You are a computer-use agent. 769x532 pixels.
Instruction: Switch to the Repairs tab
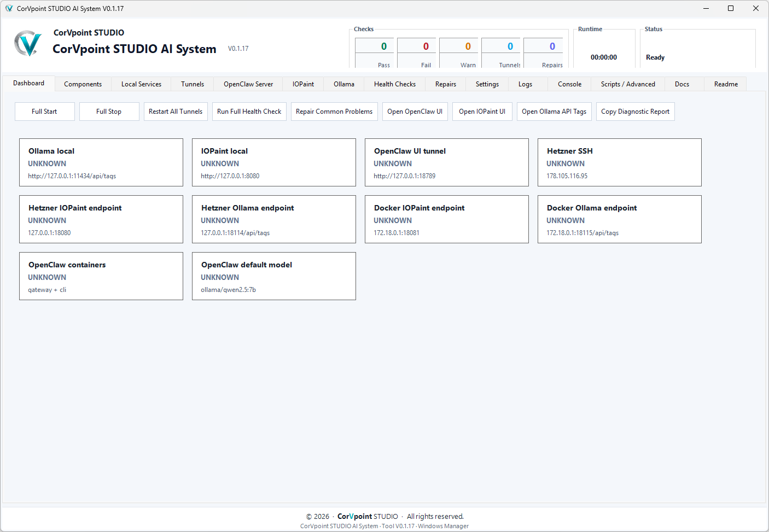446,84
